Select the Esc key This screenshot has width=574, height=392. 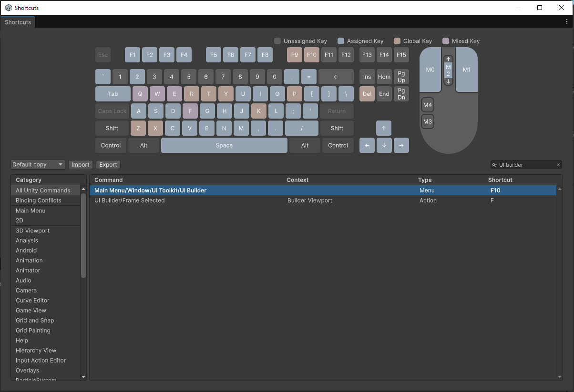[x=102, y=55]
